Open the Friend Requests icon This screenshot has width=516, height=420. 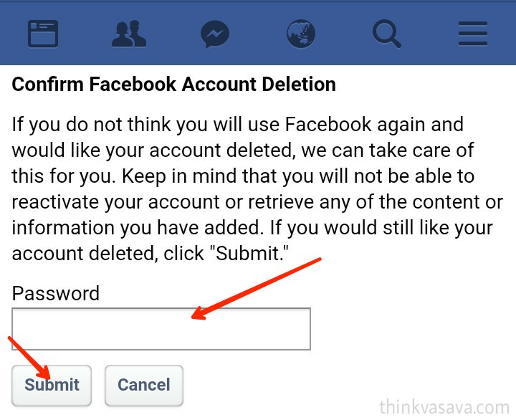(x=129, y=33)
